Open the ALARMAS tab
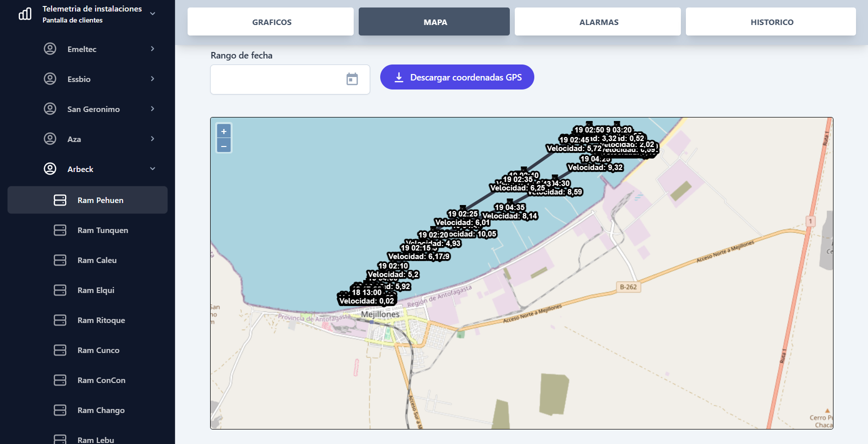 point(598,21)
